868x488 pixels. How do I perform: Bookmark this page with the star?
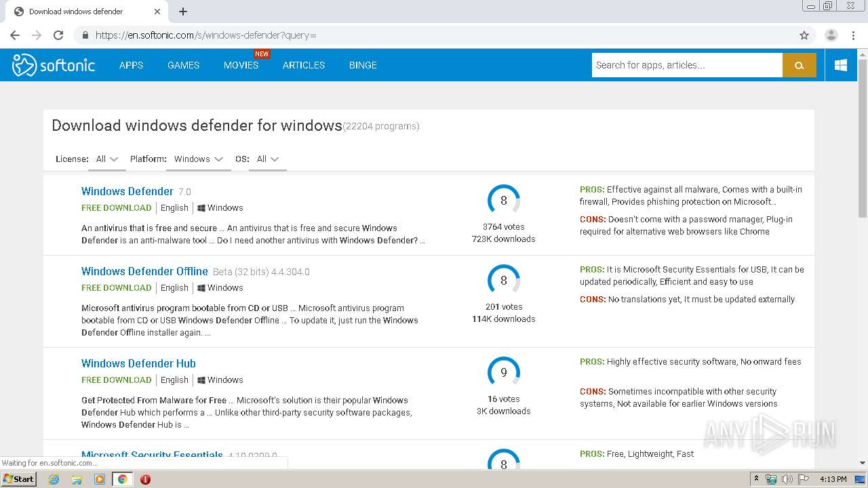pyautogui.click(x=804, y=35)
